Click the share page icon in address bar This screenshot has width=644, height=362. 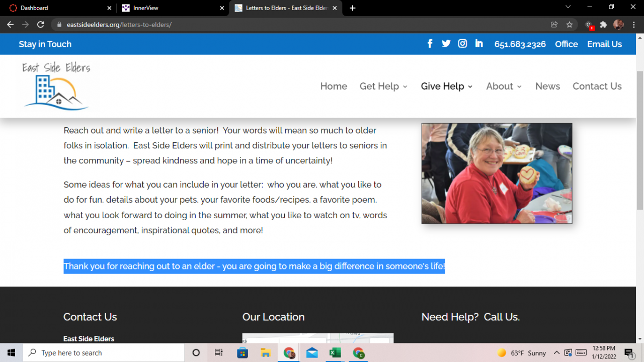(x=554, y=24)
